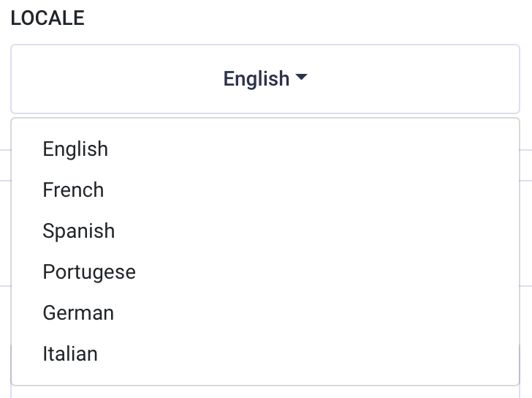The width and height of the screenshot is (532, 398).
Task: Keep English by clicking the first list item
Action: (75, 149)
